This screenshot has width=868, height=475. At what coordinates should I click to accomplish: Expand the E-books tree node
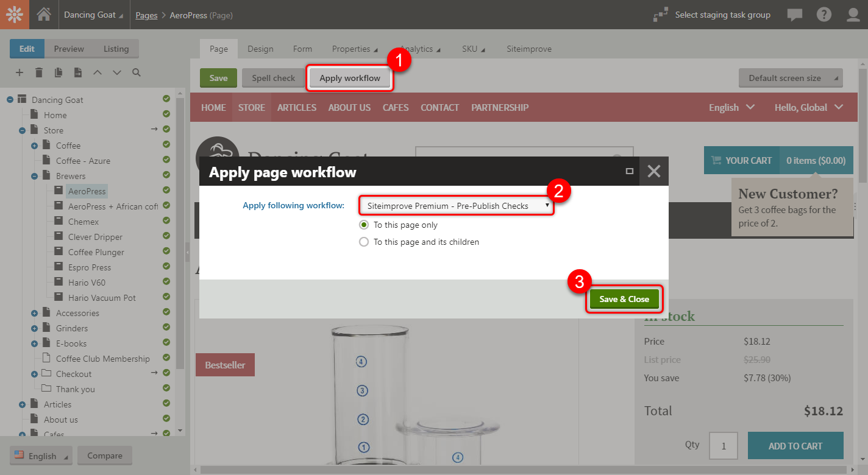tap(34, 343)
